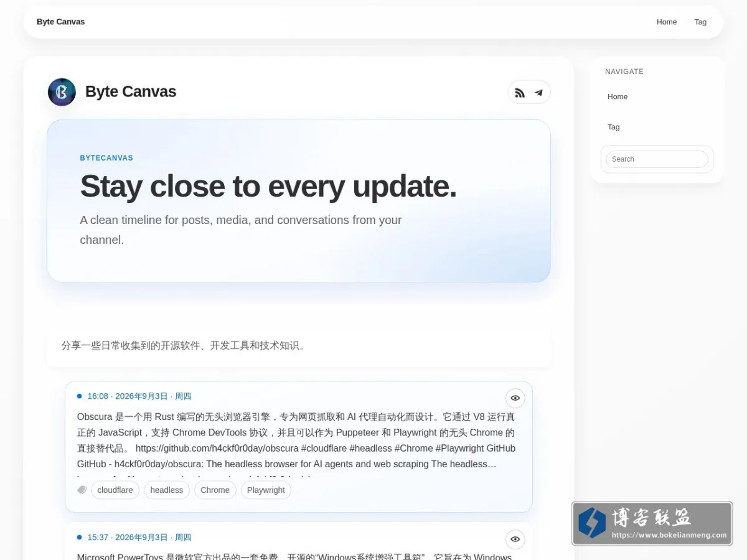
Task: Filter by the Playwright tag
Action: pos(266,490)
